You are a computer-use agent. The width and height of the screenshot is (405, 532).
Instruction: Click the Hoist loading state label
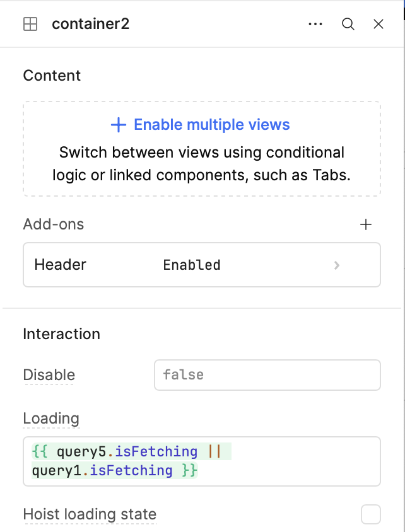coord(90,514)
